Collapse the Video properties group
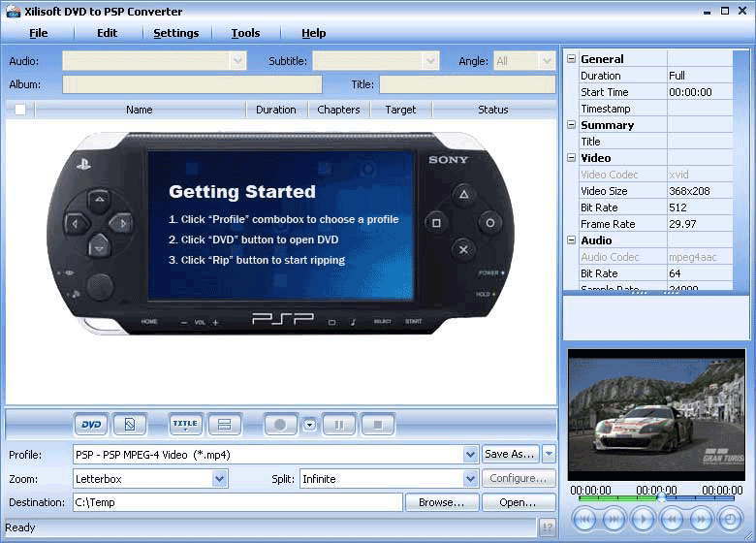The image size is (756, 543). coord(572,158)
